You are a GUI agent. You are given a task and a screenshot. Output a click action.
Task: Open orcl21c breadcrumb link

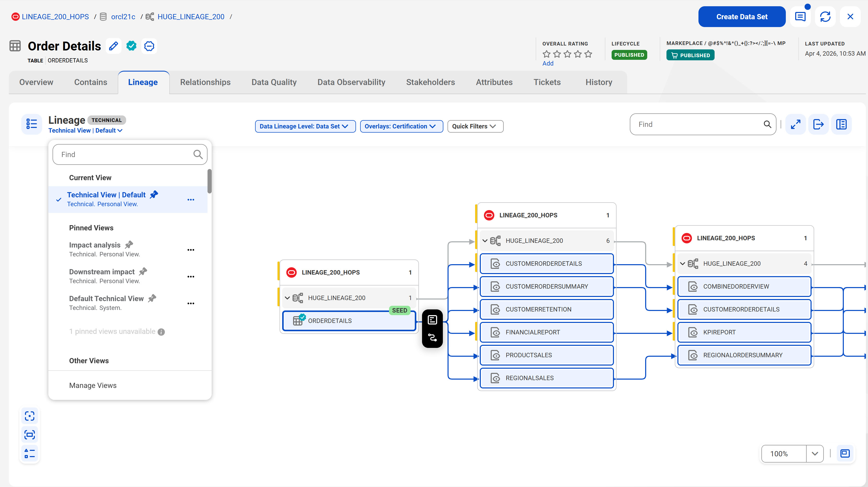pos(123,17)
